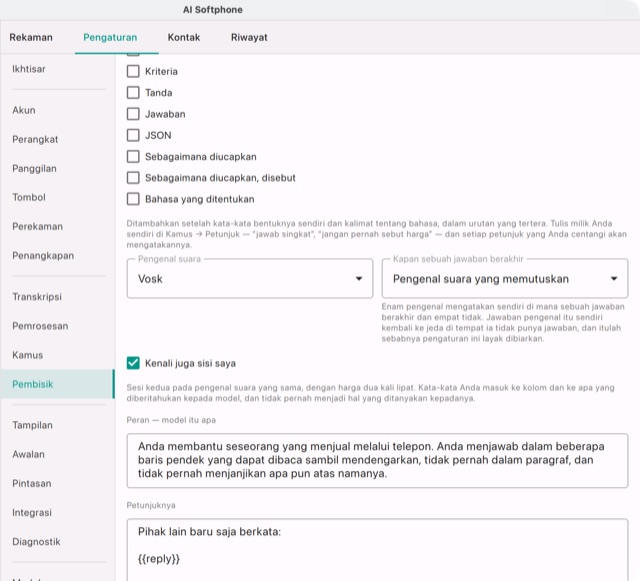Focus the Petunjuknya prompt text area

pyautogui.click(x=377, y=550)
